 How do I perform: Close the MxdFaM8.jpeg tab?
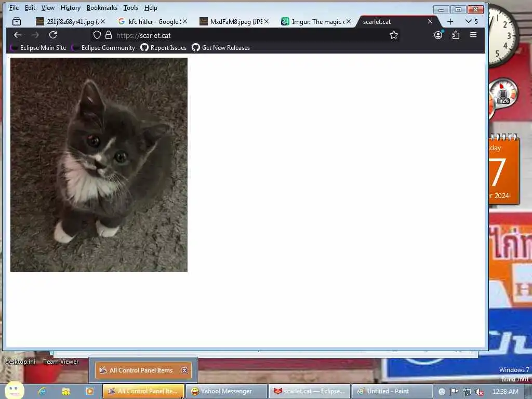267,21
